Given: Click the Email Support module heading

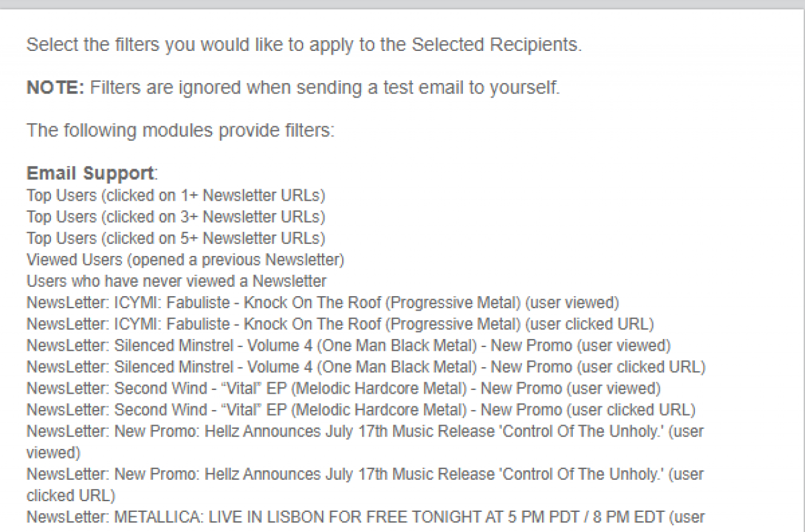Looking at the screenshot, I should [89, 174].
